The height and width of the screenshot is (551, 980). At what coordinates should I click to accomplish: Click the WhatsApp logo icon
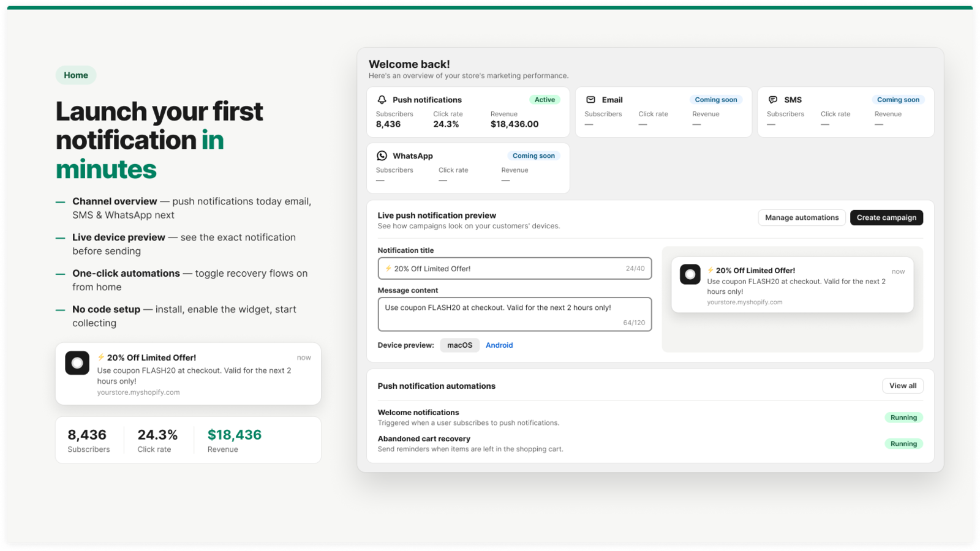[382, 156]
